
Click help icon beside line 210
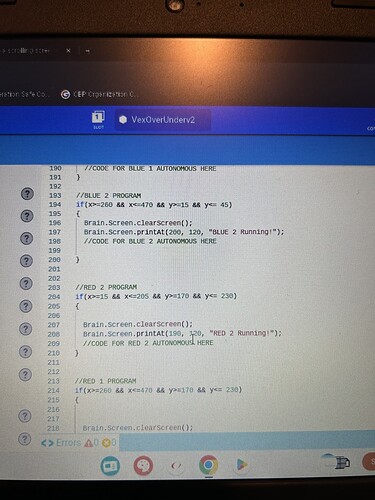(25, 352)
